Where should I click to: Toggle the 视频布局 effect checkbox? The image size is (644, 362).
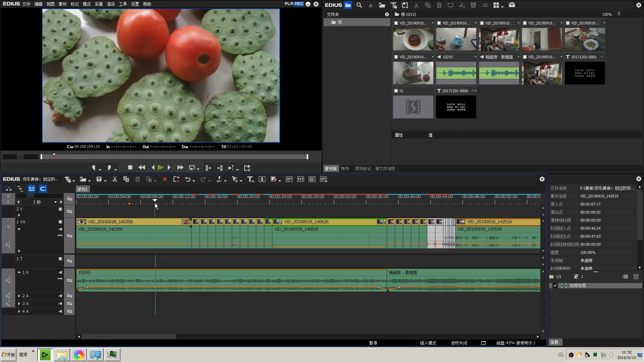(x=555, y=286)
